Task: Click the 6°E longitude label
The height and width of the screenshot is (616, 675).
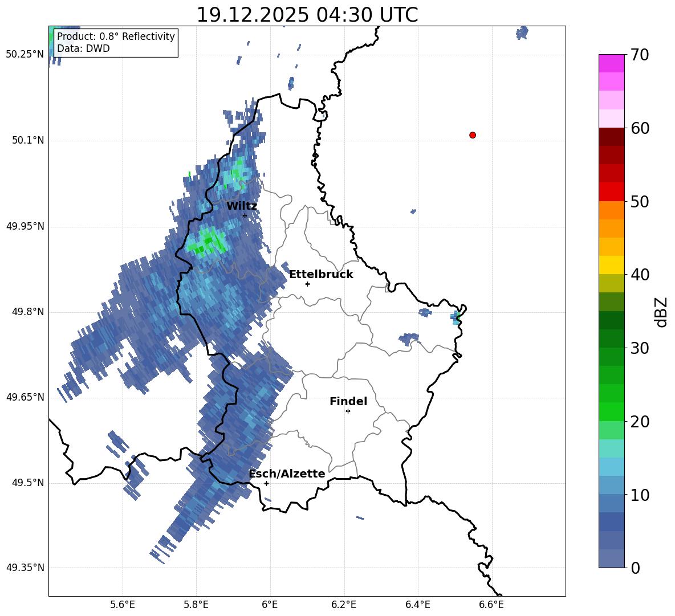Action: tap(270, 605)
